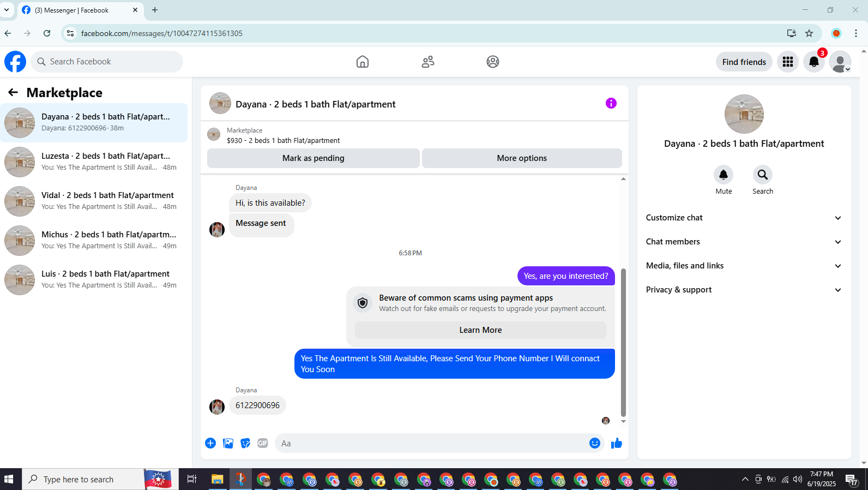868x490 pixels.
Task: Open the Facebook logo home
Action: coord(15,62)
